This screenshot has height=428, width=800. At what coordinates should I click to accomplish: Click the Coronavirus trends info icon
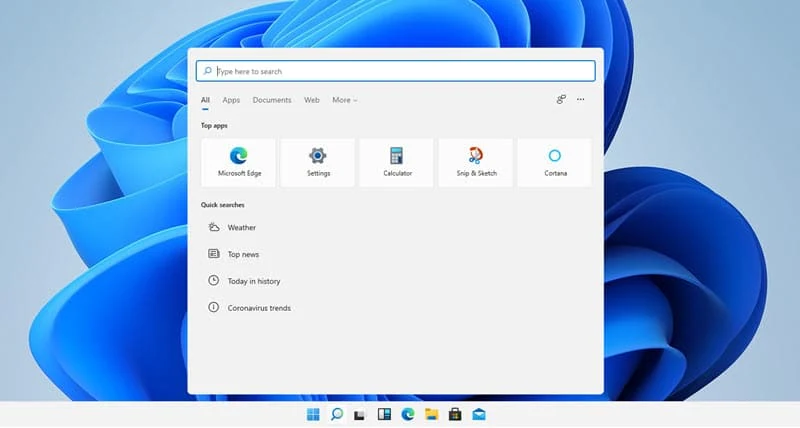(214, 307)
